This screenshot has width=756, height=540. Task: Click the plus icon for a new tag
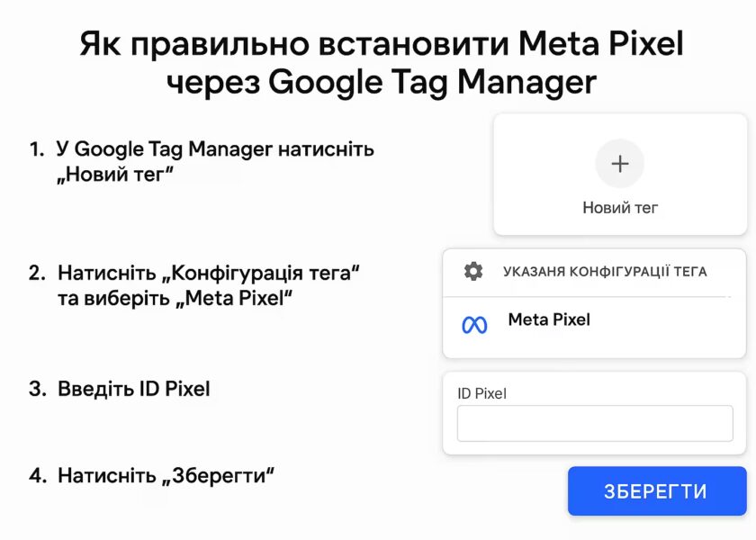click(x=619, y=164)
